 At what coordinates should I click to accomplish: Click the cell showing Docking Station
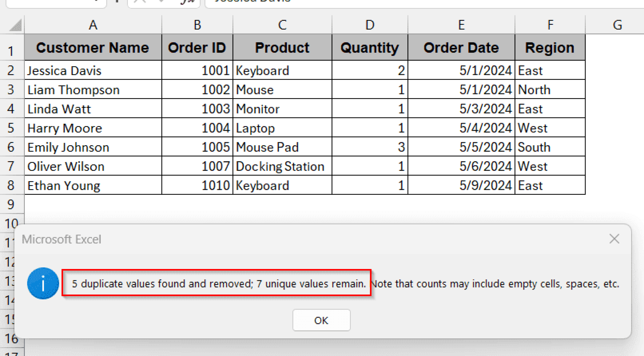tap(281, 166)
